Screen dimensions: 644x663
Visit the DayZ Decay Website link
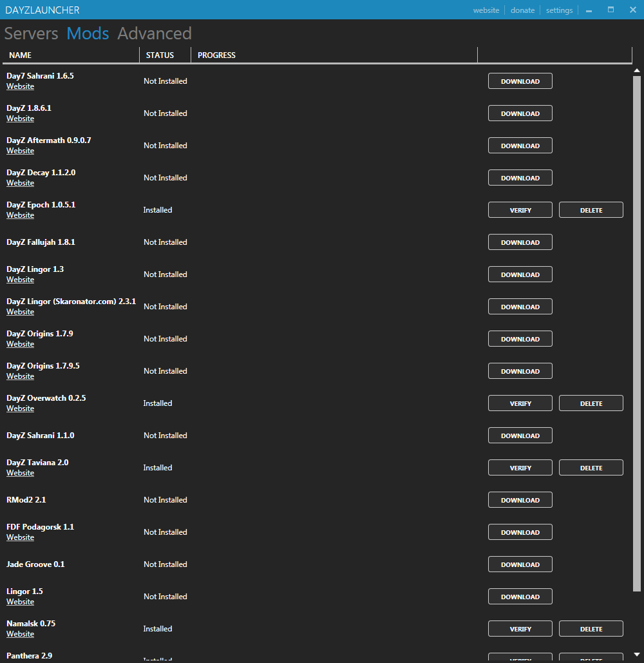20,183
